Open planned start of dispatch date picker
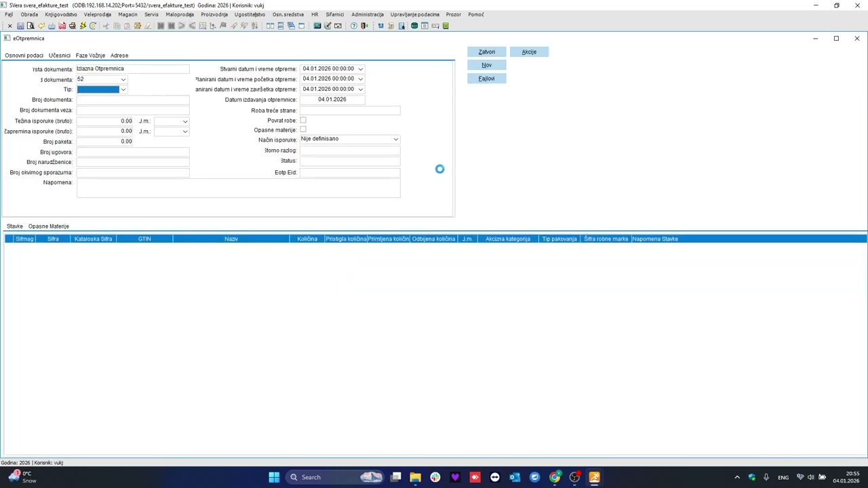 [x=361, y=79]
